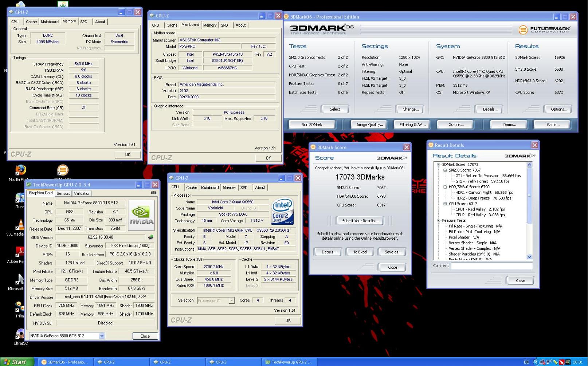The height and width of the screenshot is (366, 588).
Task: Open Filtering & AA... settings
Action: (412, 125)
